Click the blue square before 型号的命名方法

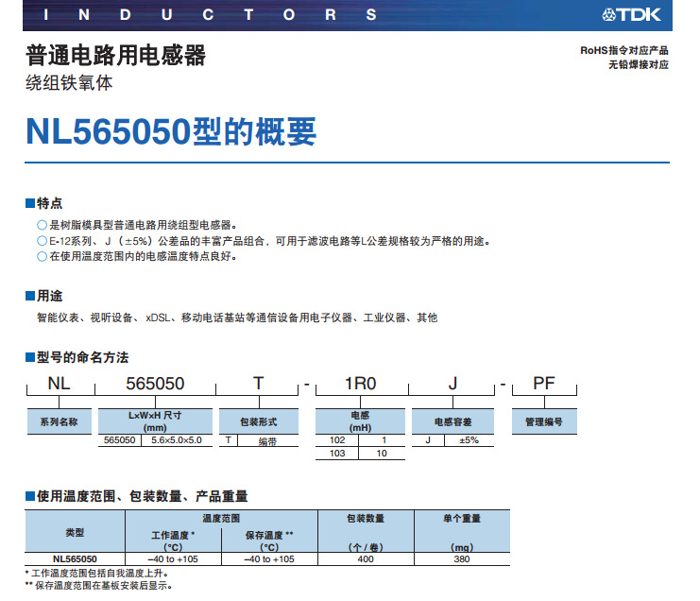coord(29,357)
